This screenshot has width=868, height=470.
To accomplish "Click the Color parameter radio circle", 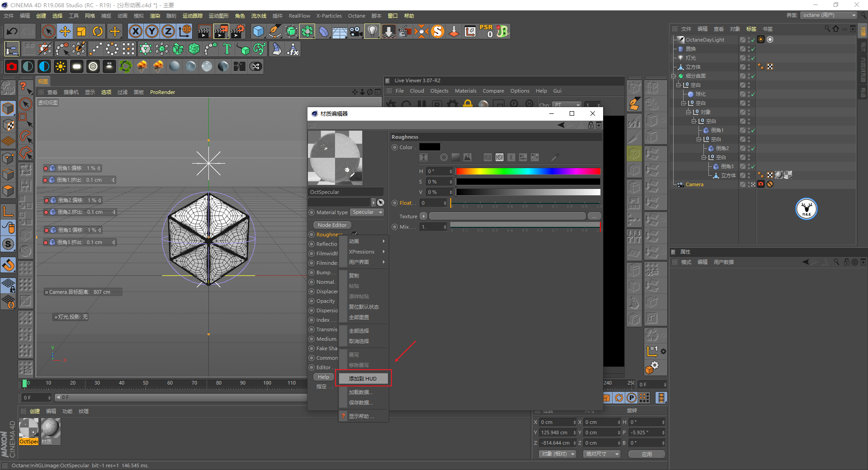I will [x=395, y=147].
